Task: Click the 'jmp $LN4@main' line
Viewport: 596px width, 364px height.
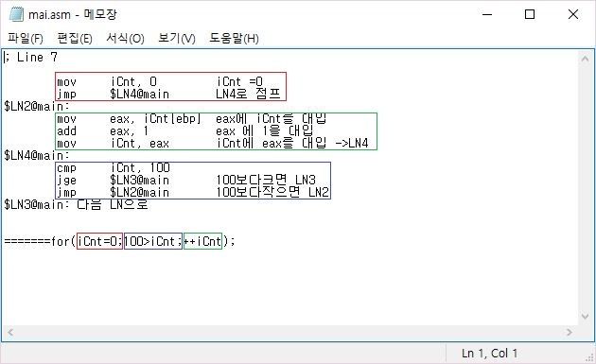Action: point(113,94)
